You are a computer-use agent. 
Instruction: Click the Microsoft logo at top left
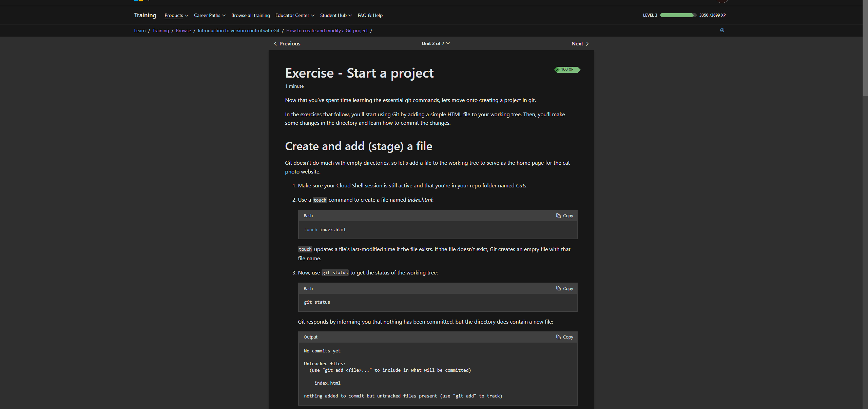coord(138,1)
